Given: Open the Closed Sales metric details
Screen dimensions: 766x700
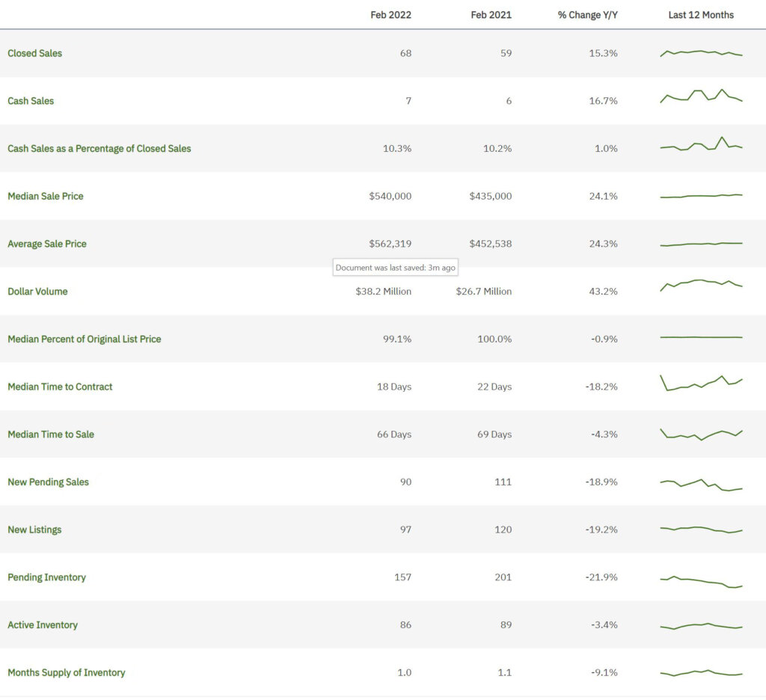Looking at the screenshot, I should point(34,53).
